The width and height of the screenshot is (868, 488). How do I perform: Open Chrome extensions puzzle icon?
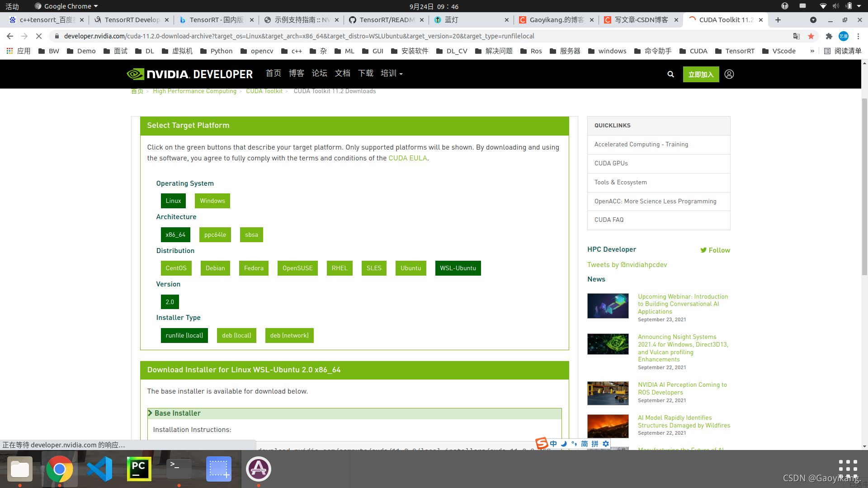tap(829, 36)
